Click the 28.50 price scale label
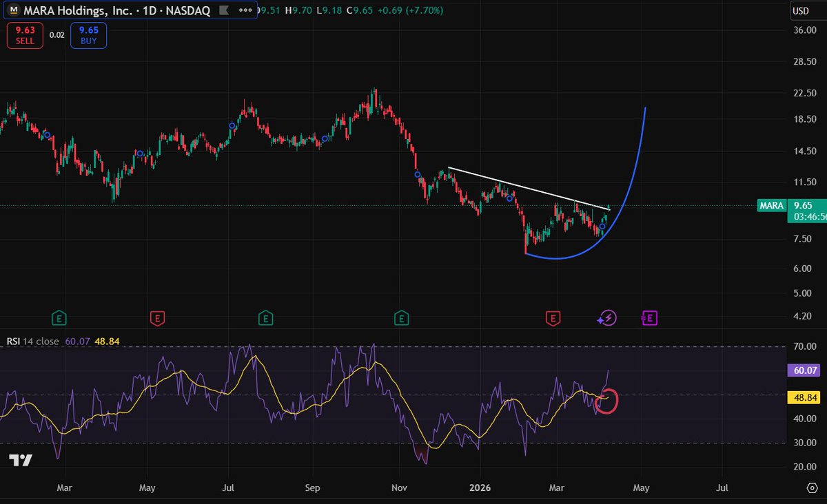 tap(806, 62)
